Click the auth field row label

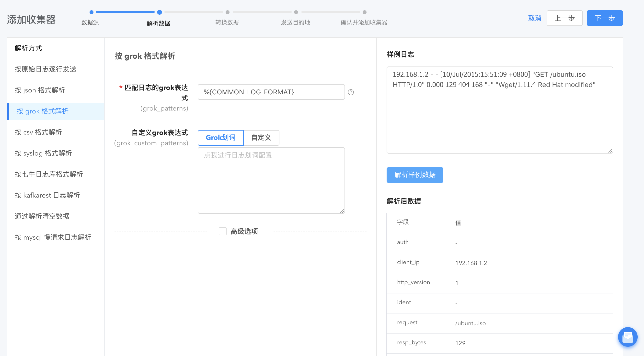tap(403, 242)
